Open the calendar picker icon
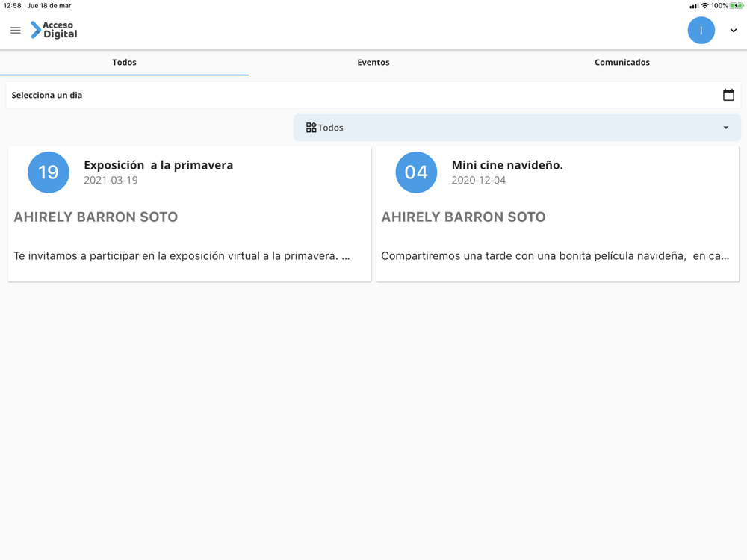Screen dimensions: 747x560 click(728, 95)
